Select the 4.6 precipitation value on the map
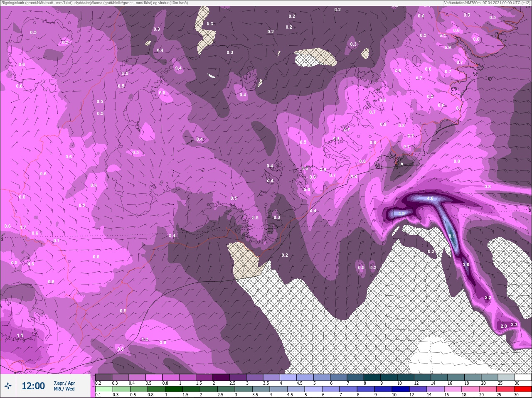Image resolution: width=532 pixels, height=398 pixels. (430, 199)
